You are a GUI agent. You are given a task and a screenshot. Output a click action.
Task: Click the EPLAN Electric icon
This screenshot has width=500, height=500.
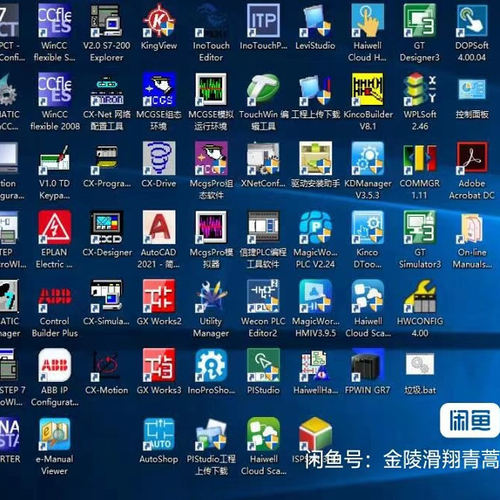tap(55, 227)
